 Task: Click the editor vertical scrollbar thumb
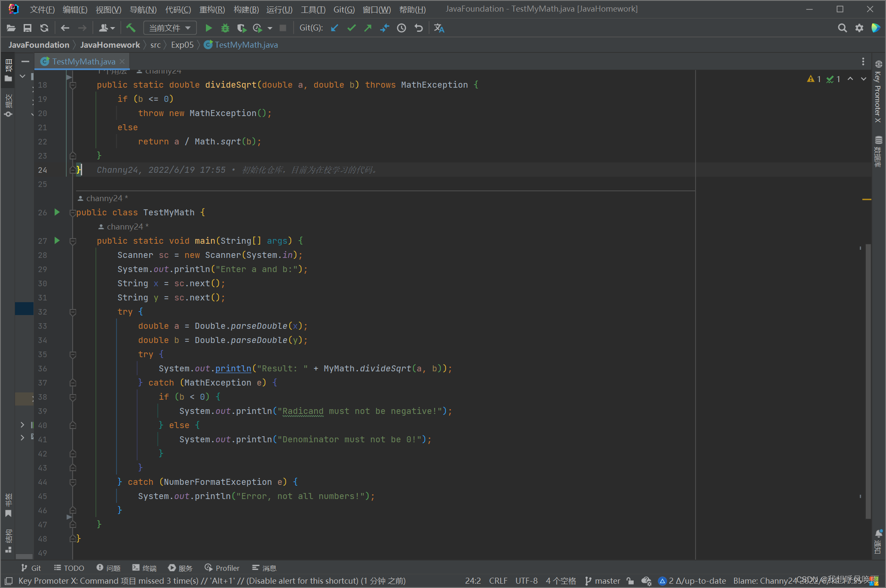point(868,381)
